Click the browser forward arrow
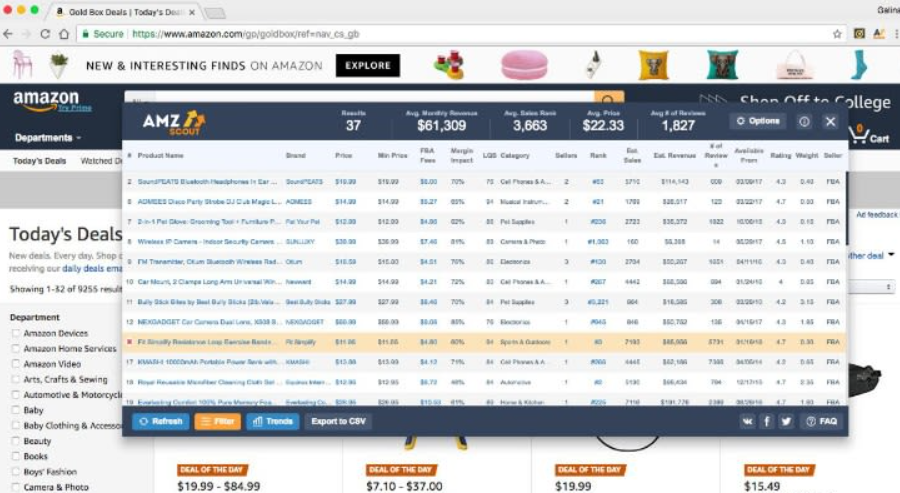This screenshot has height=493, width=900. click(26, 34)
